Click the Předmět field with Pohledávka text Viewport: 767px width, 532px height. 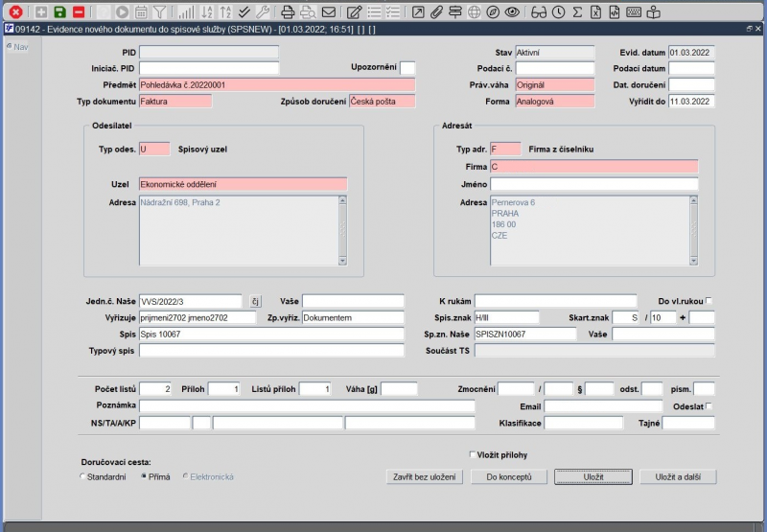[277, 84]
